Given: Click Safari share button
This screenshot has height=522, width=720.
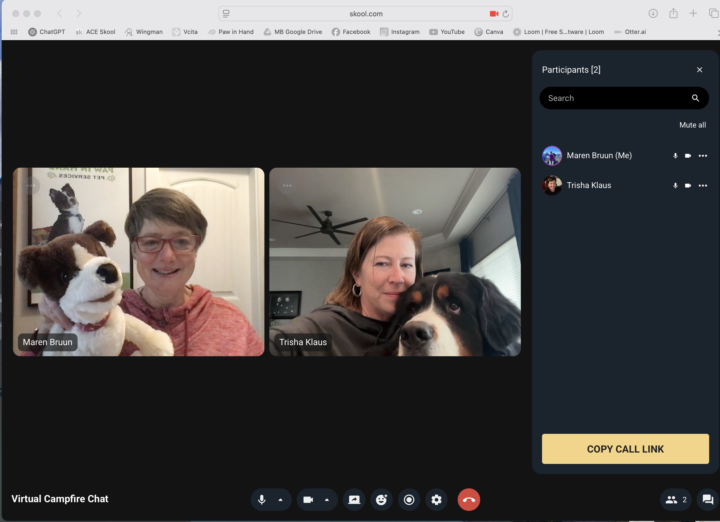Looking at the screenshot, I should click(x=673, y=13).
